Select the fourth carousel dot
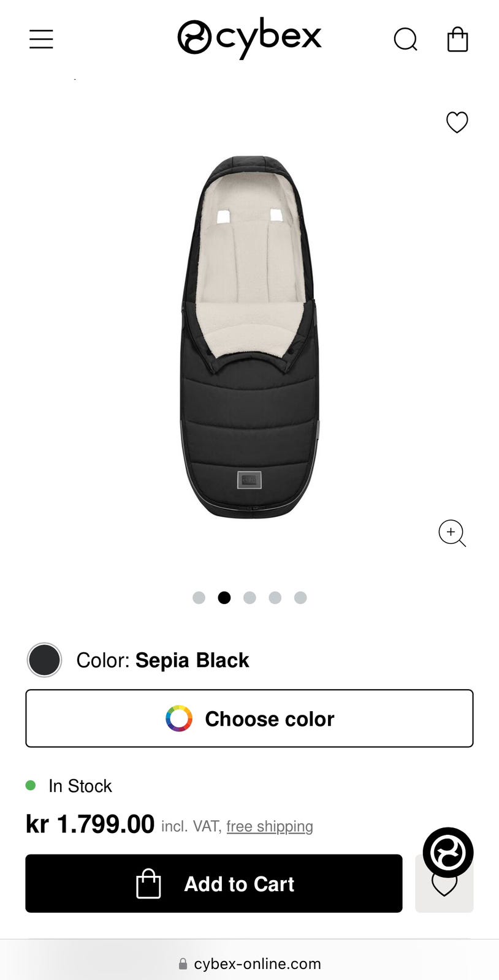This screenshot has width=499, height=980. [x=275, y=598]
